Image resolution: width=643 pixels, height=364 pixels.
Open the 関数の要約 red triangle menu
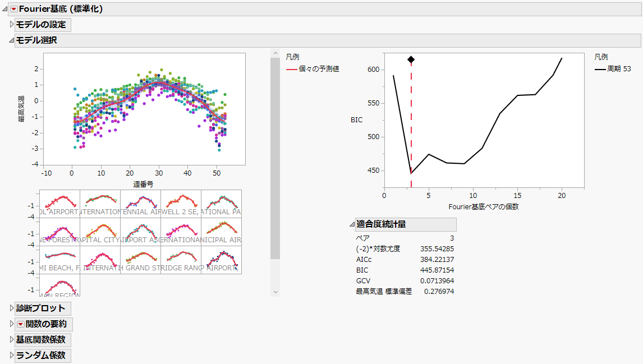[x=21, y=324]
